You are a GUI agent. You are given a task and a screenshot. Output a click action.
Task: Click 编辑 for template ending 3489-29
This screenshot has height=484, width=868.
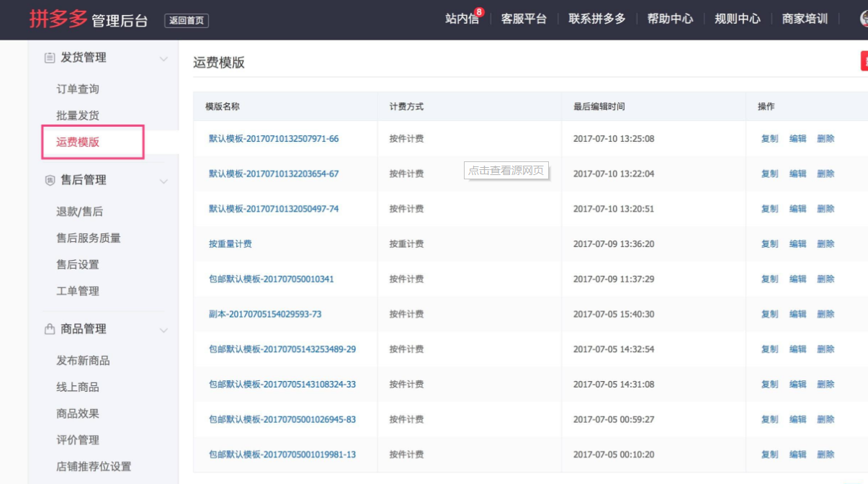click(798, 349)
